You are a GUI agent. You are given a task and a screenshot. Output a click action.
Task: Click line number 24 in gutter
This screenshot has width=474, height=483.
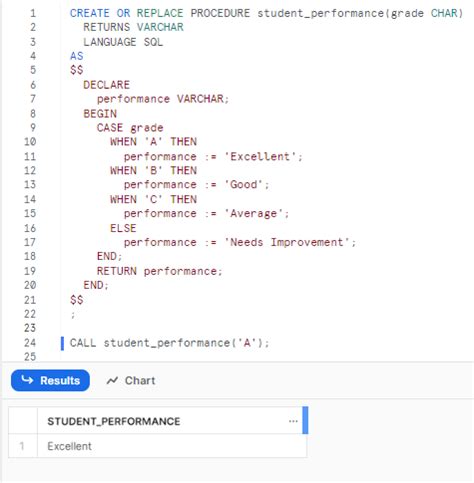click(x=30, y=343)
